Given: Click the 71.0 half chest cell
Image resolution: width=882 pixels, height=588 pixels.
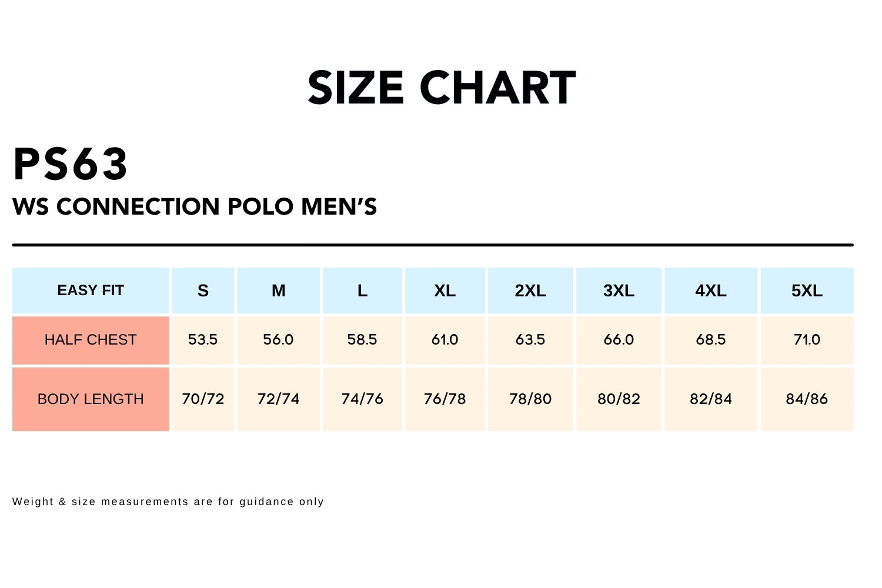Looking at the screenshot, I should click(x=807, y=340).
